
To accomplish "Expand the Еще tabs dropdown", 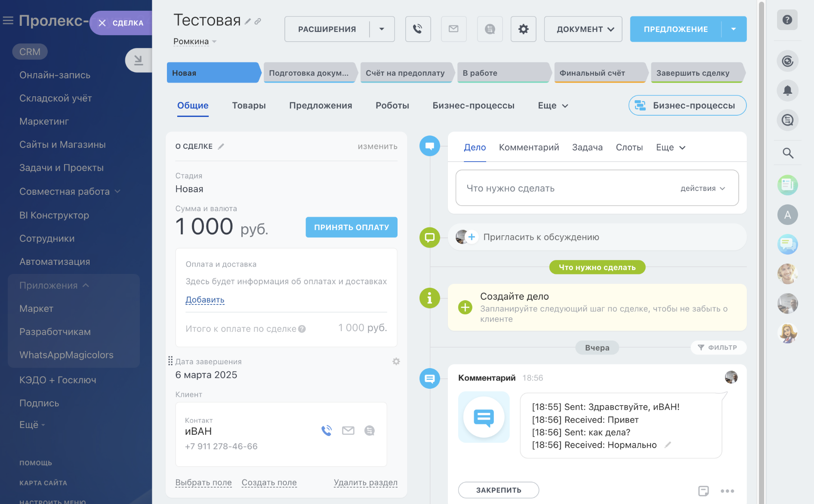I will pos(553,105).
